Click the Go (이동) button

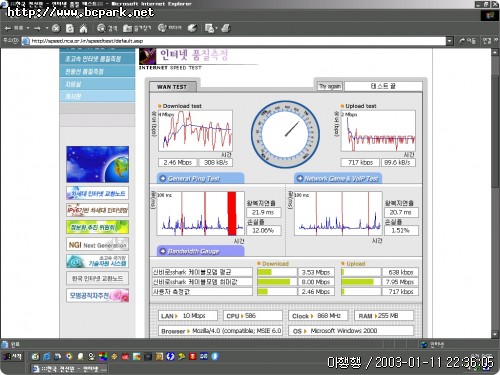[x=467, y=41]
